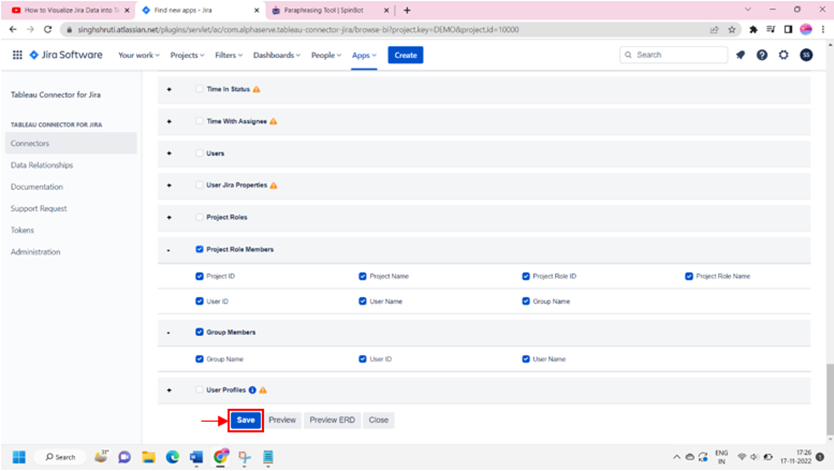Click the Jira Software logo

(x=66, y=55)
